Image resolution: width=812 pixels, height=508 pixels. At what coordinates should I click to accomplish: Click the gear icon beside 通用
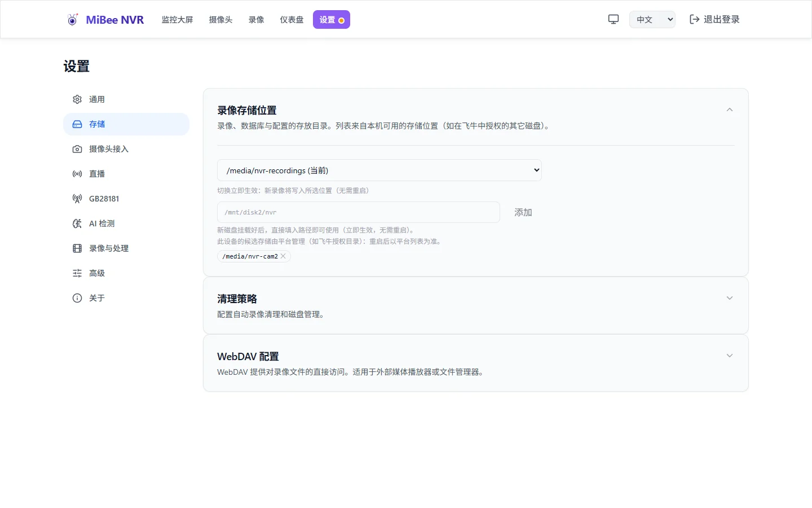[77, 99]
